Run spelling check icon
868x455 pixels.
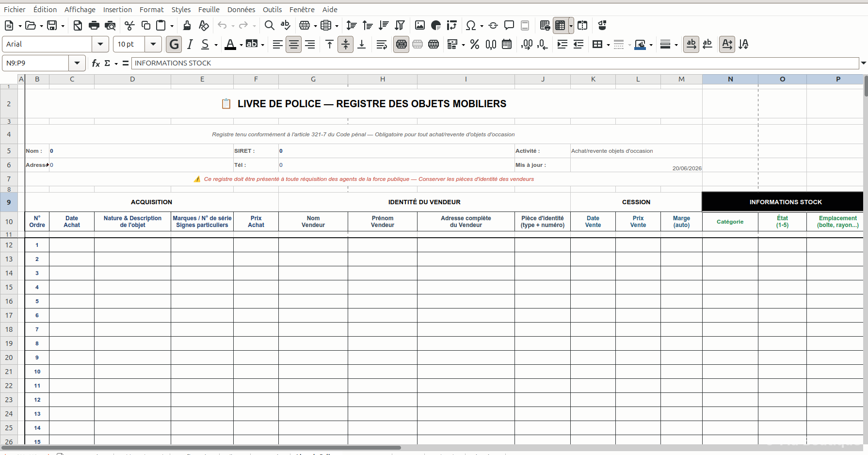(x=286, y=25)
